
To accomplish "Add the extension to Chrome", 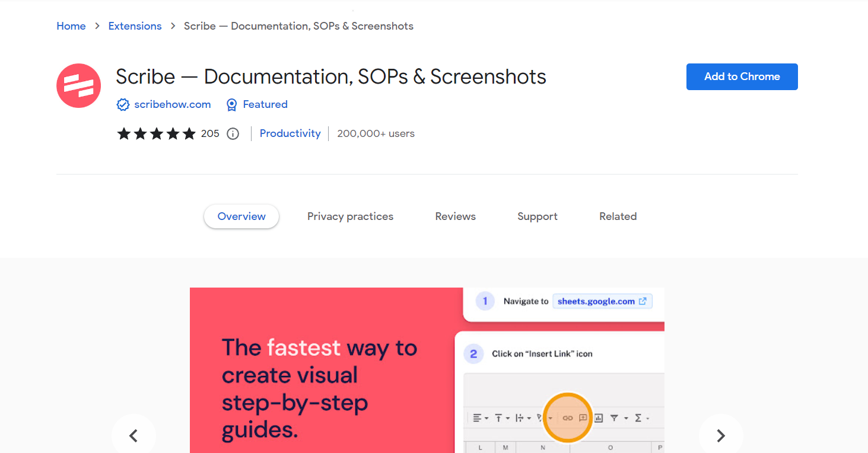I will (x=742, y=76).
